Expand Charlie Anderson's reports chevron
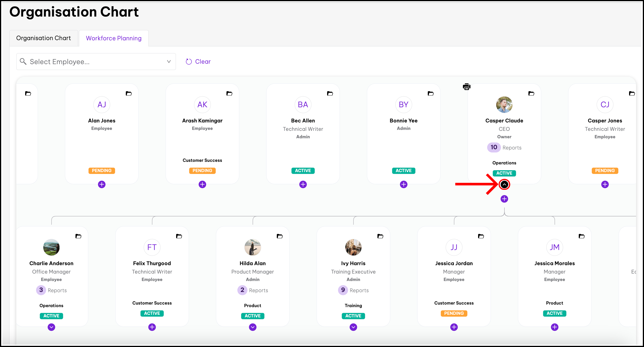This screenshot has width=644, height=347. 51,327
